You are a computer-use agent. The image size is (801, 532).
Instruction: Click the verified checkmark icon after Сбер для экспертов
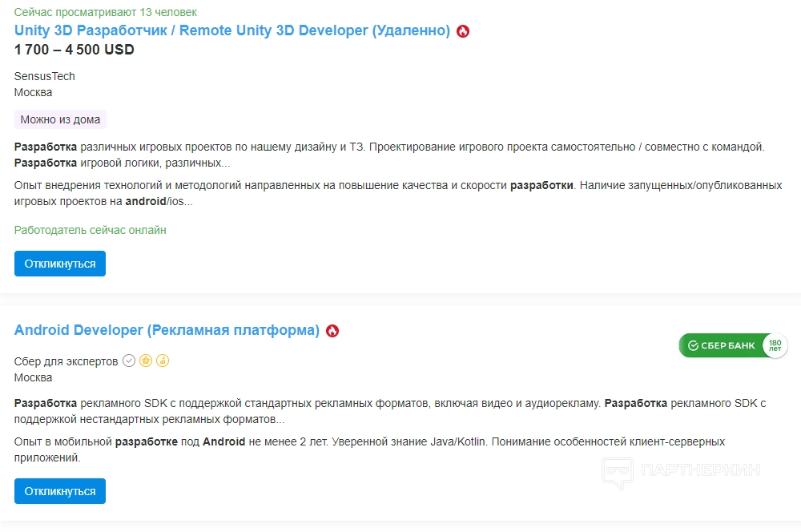coord(129,361)
